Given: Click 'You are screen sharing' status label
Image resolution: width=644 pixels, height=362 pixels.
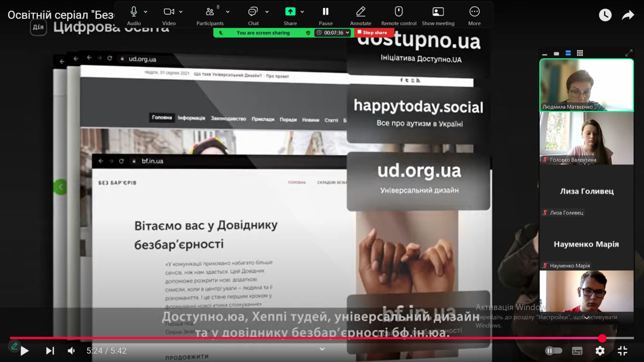Looking at the screenshot, I should (x=263, y=33).
